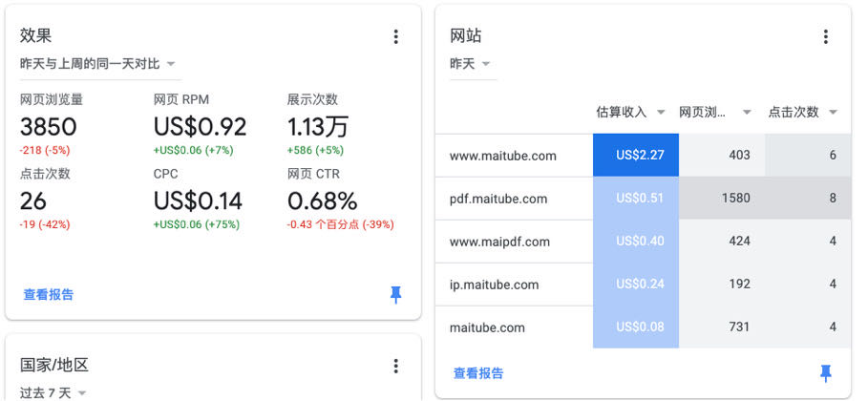The height and width of the screenshot is (401, 868).
Task: Click the 731 page views cell
Action: (x=722, y=327)
